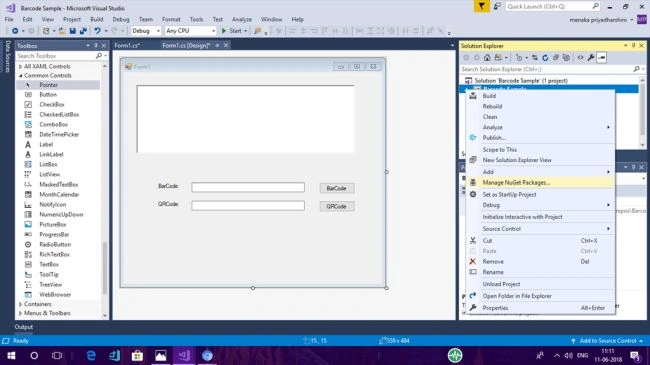Open Microsoft Store from the taskbar
650x365 pixels.
click(137, 355)
